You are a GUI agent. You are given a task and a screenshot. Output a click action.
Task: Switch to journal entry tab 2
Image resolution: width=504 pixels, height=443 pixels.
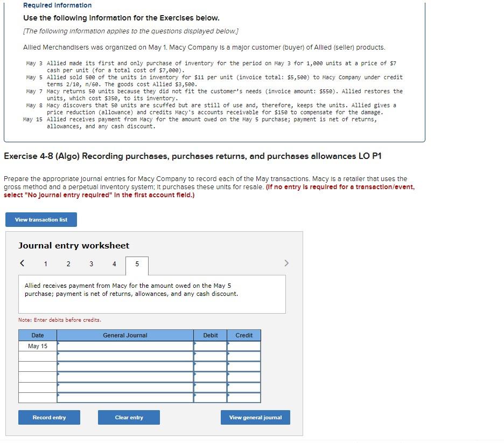pos(68,264)
